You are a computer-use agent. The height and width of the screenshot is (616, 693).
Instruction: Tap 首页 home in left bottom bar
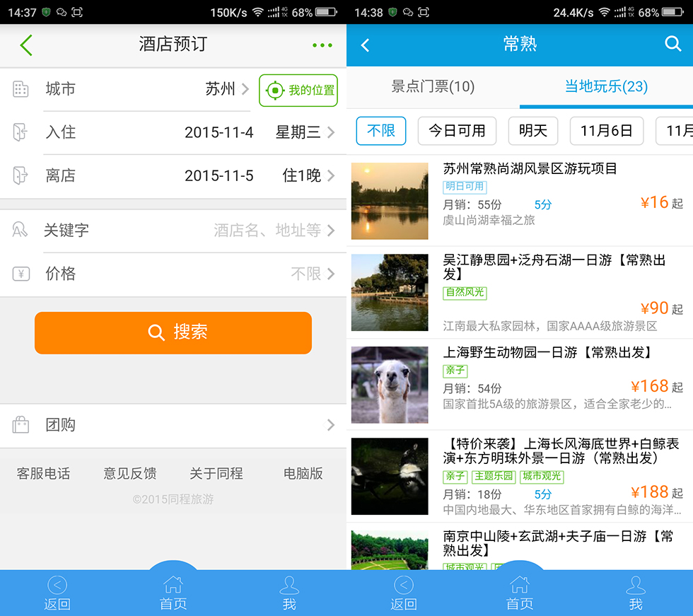pyautogui.click(x=173, y=593)
